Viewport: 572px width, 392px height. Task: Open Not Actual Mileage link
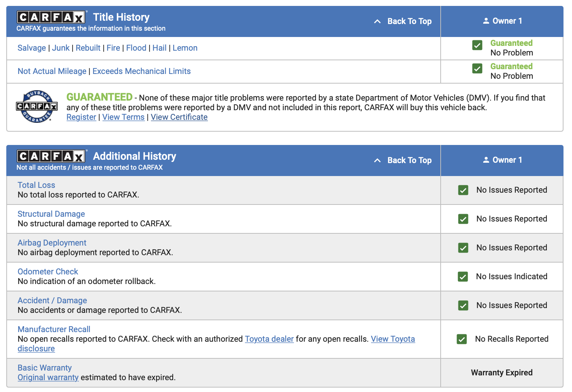pyautogui.click(x=52, y=71)
